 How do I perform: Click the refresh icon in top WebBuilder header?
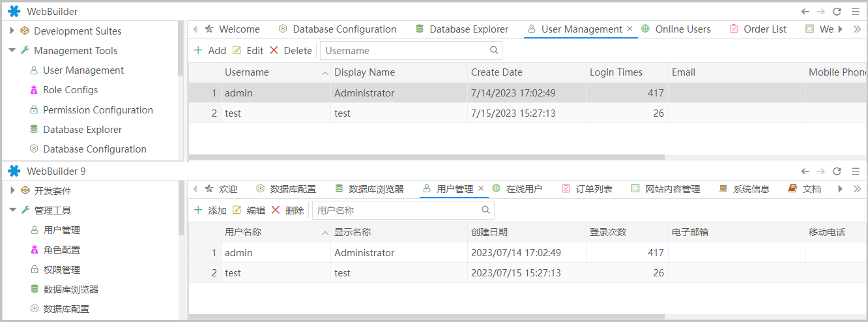[x=837, y=12]
